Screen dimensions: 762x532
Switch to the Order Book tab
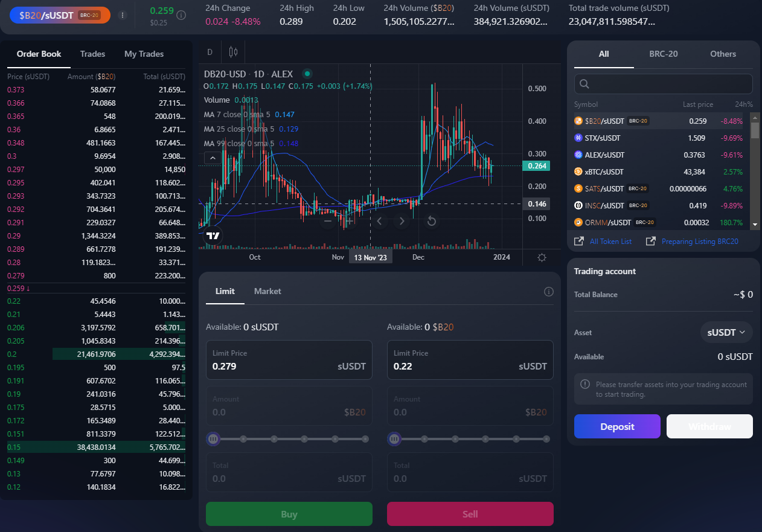pos(39,54)
